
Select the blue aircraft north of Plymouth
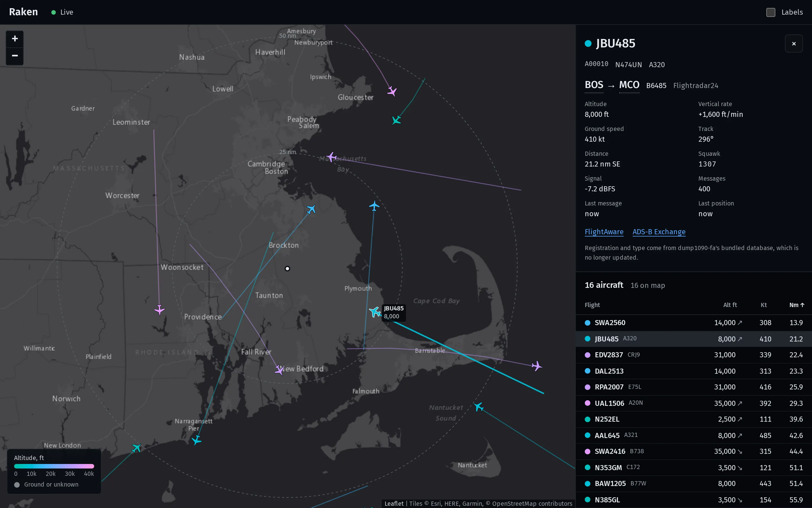click(374, 206)
